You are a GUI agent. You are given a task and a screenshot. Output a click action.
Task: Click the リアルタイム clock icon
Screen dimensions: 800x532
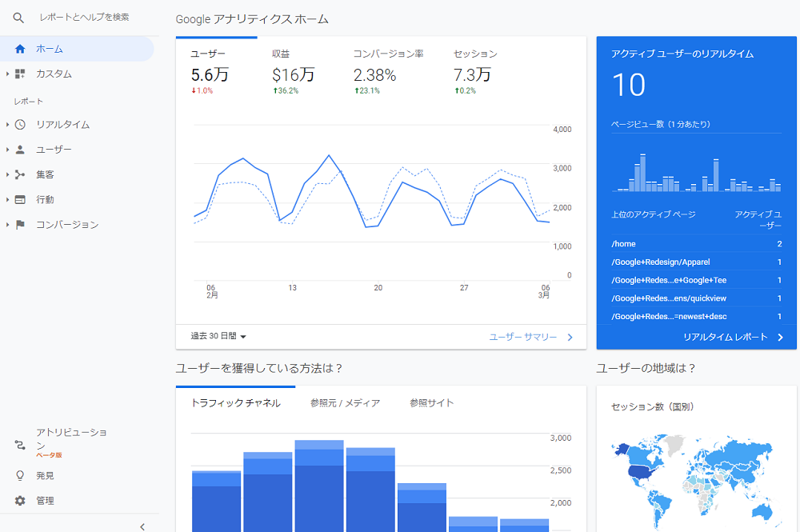click(x=20, y=125)
